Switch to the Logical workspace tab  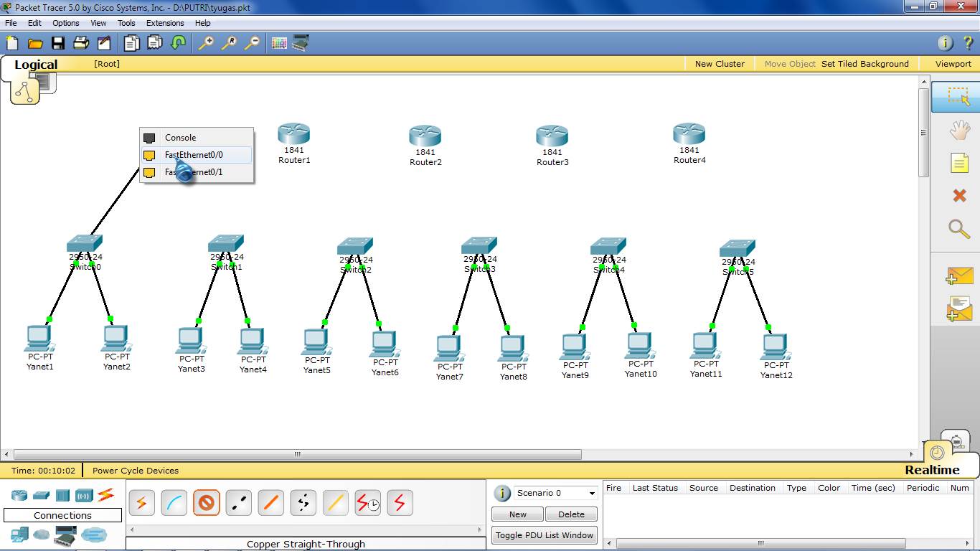[x=35, y=65]
